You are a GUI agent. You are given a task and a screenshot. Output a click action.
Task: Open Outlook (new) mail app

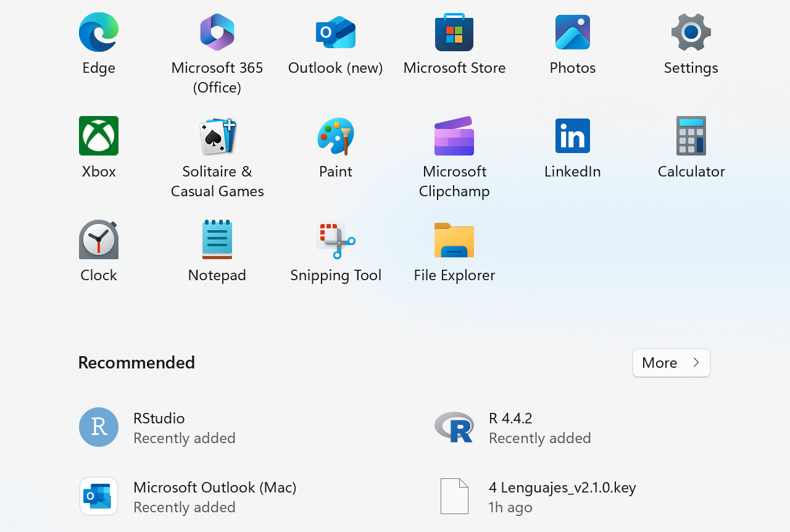(336, 33)
